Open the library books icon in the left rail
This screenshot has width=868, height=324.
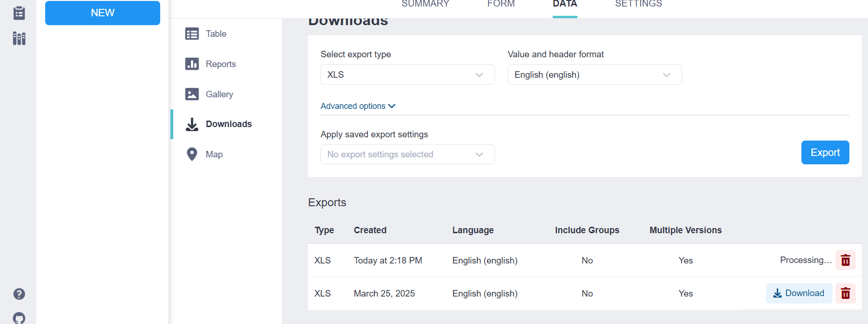coord(19,38)
